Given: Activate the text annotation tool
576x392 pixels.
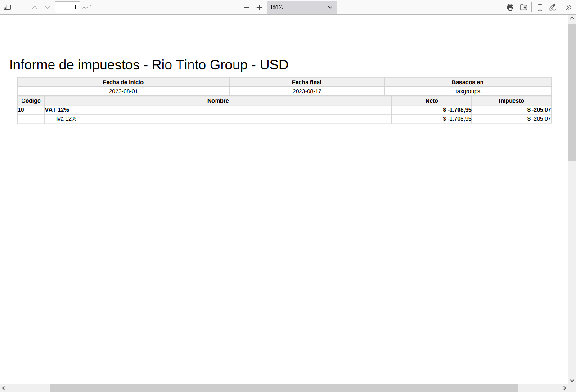Looking at the screenshot, I should coord(540,7).
